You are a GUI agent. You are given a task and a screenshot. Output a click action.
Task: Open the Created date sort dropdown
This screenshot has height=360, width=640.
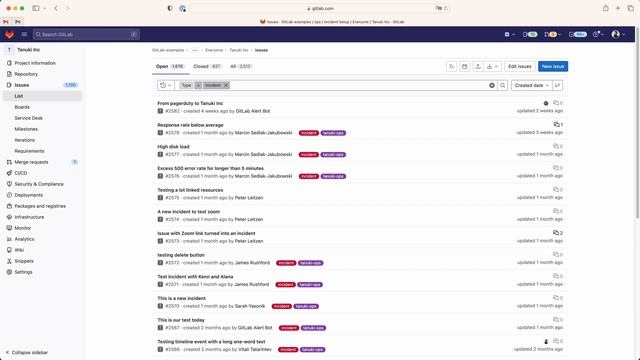click(531, 85)
